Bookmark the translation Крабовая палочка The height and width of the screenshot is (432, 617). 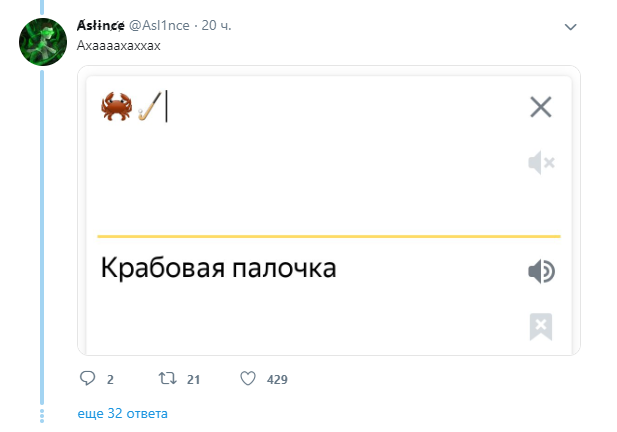[x=541, y=326]
